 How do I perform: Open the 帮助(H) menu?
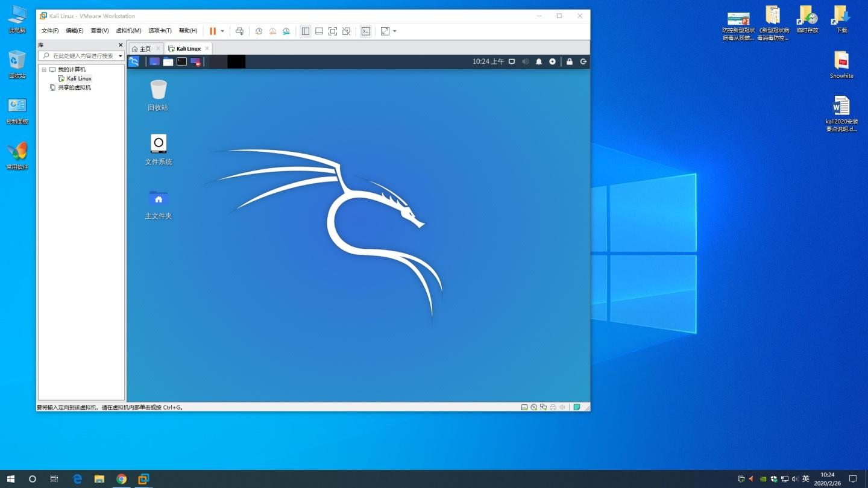click(188, 31)
